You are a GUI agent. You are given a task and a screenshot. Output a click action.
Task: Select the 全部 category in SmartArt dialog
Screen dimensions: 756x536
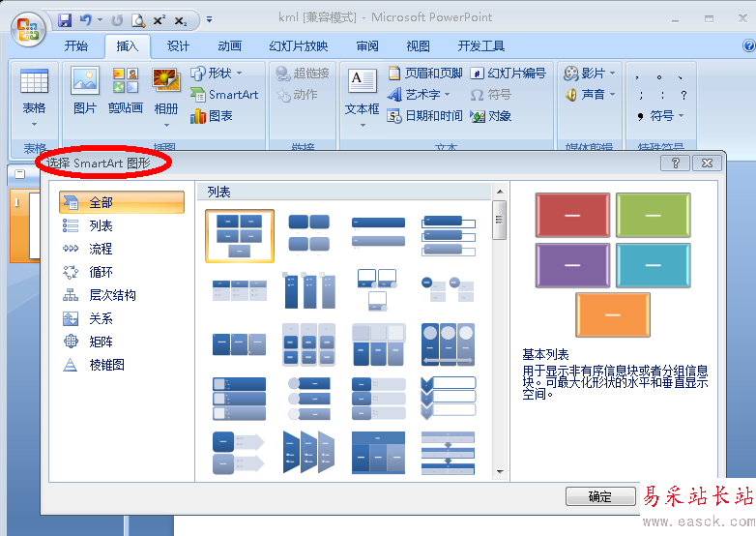pyautogui.click(x=122, y=202)
